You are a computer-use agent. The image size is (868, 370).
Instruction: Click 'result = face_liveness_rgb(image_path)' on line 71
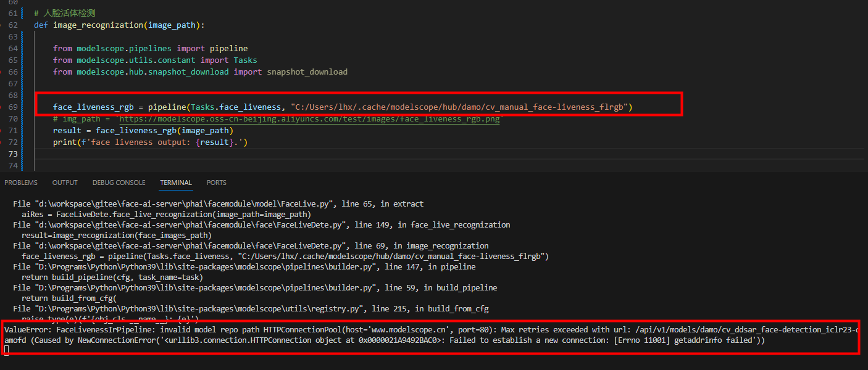click(x=143, y=130)
